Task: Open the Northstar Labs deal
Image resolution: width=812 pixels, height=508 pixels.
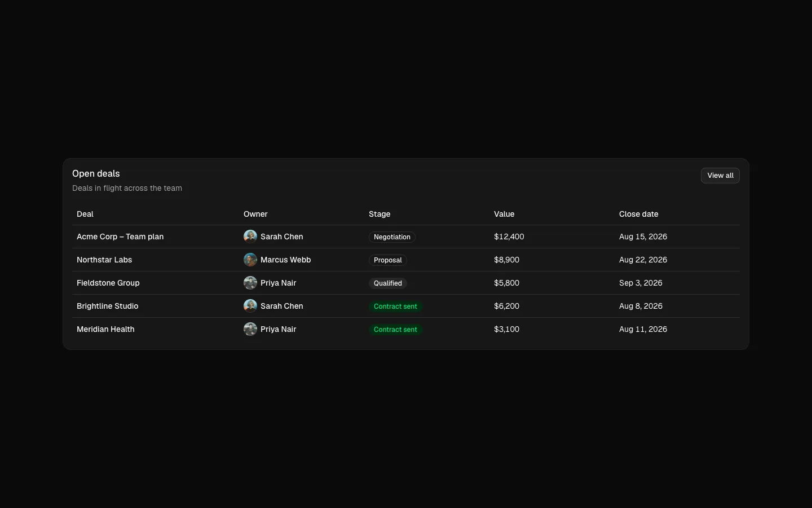Action: [x=104, y=260]
